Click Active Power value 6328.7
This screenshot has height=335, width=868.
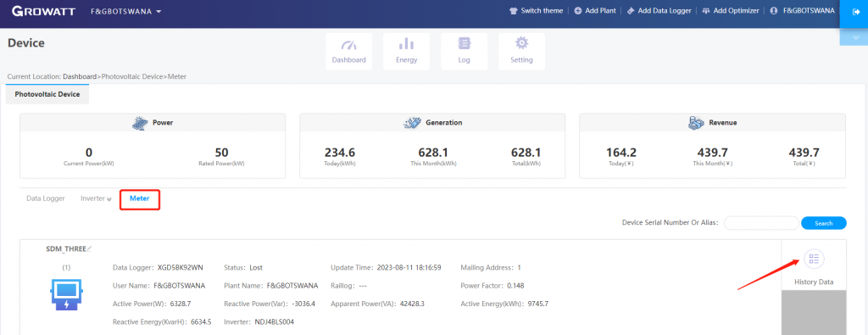(x=181, y=304)
